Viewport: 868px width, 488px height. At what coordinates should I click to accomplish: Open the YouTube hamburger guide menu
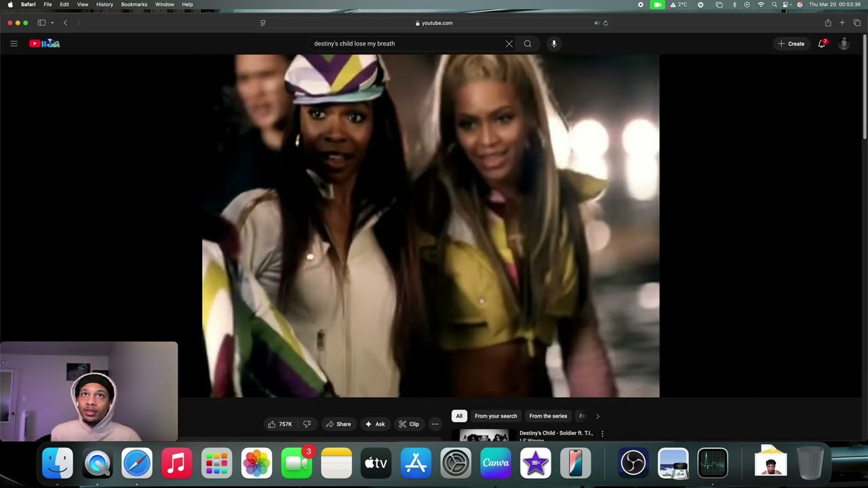(14, 43)
